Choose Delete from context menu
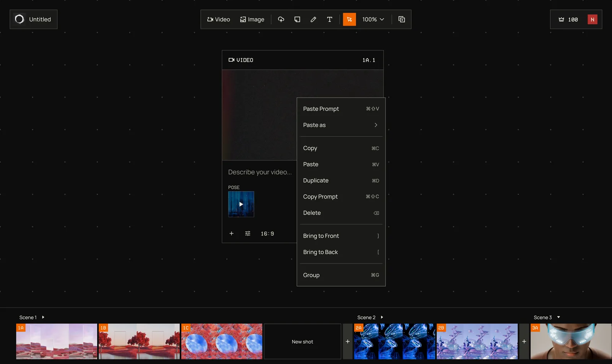Viewport: 612px width, 364px height. 341,213
